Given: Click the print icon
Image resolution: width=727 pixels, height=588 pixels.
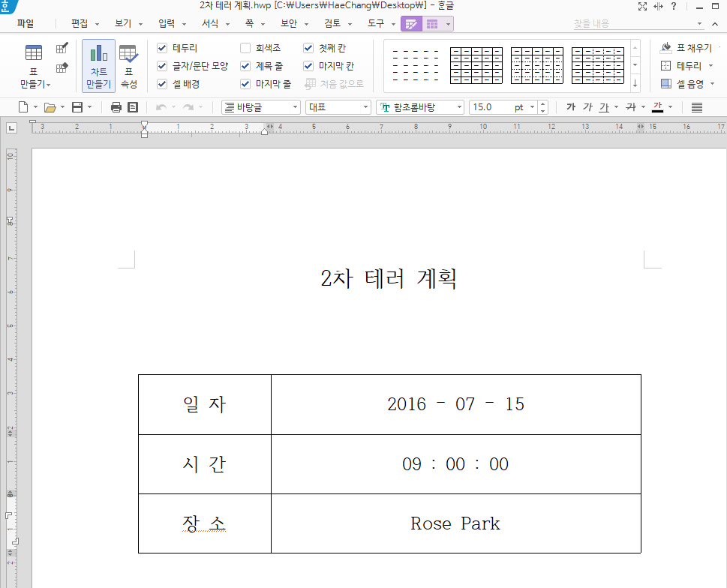Looking at the screenshot, I should 116,107.
